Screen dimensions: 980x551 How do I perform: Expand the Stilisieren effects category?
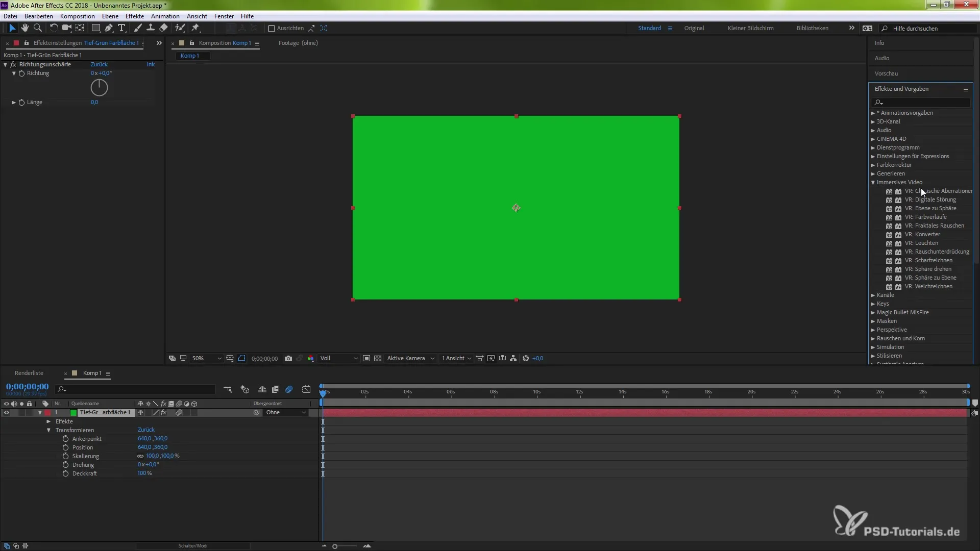873,356
